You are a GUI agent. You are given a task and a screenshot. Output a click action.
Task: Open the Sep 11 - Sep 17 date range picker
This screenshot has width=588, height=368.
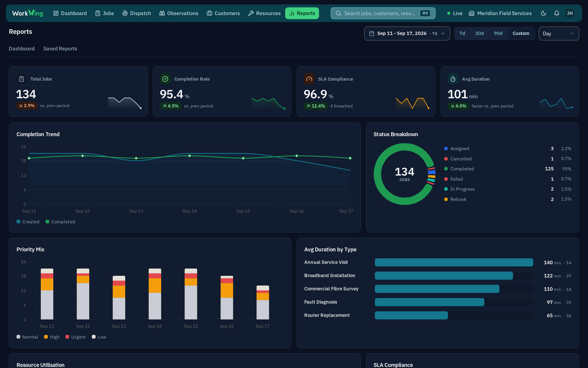[407, 33]
